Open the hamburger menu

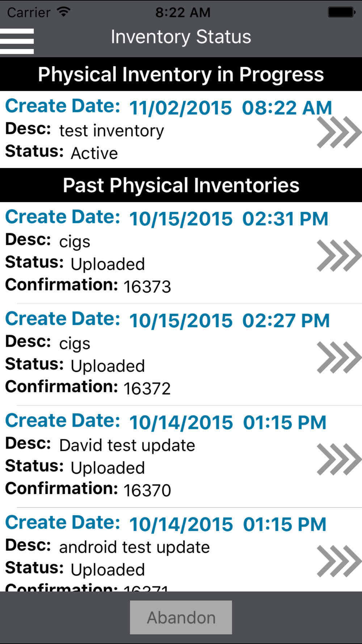pyautogui.click(x=17, y=41)
